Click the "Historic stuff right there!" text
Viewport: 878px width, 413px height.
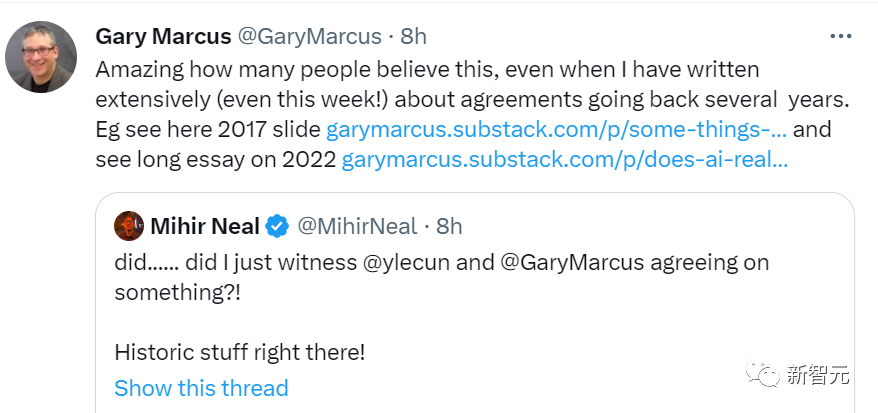point(240,352)
